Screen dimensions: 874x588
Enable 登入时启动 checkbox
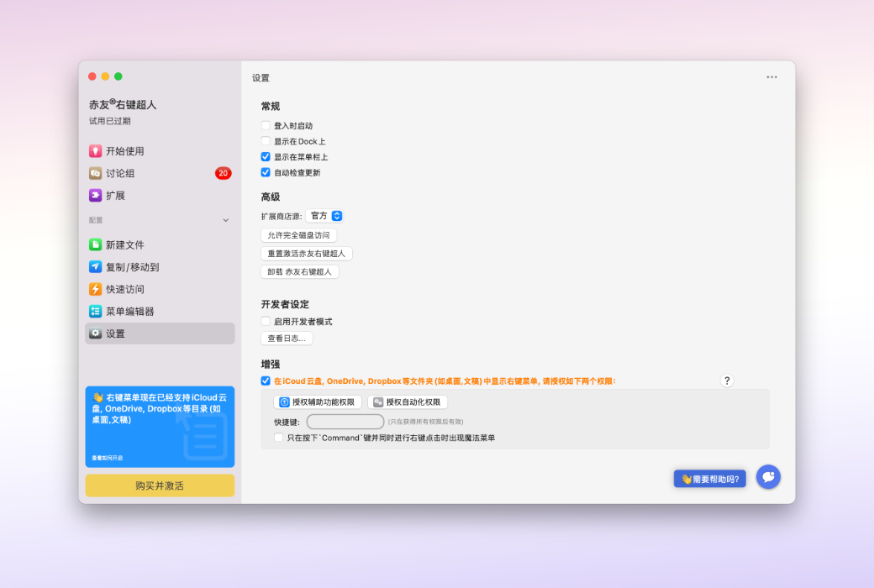[x=266, y=125]
